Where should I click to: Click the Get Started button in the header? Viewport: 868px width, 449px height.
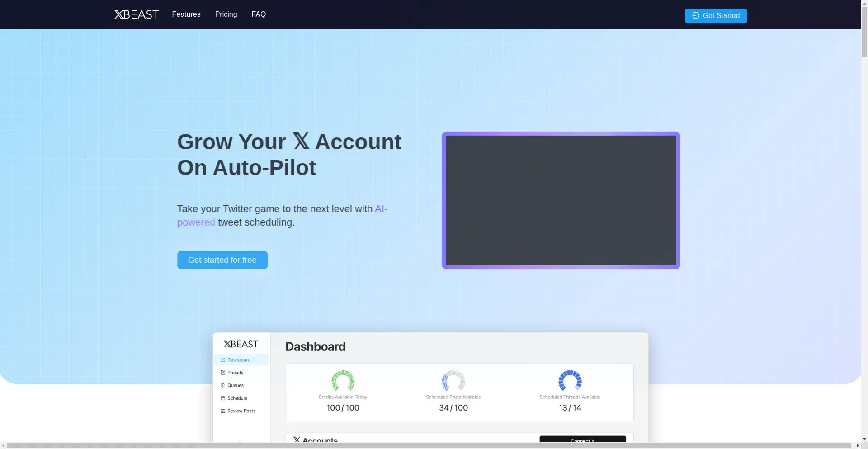pos(716,16)
